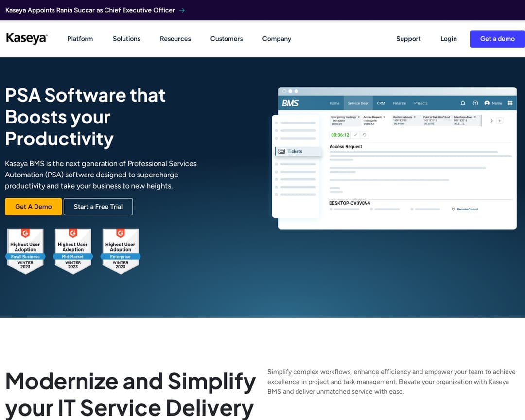Open the Solutions menu
This screenshot has width=525, height=420.
pyautogui.click(x=126, y=39)
